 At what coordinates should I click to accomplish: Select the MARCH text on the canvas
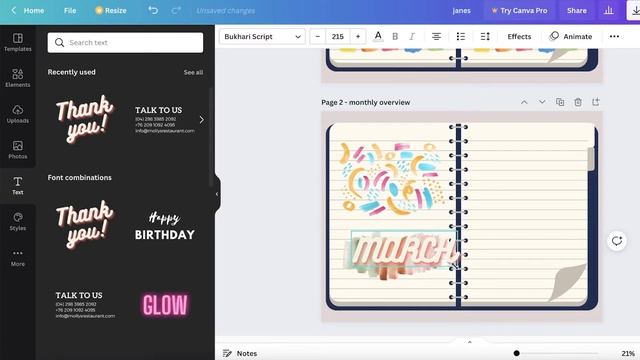[x=404, y=250]
